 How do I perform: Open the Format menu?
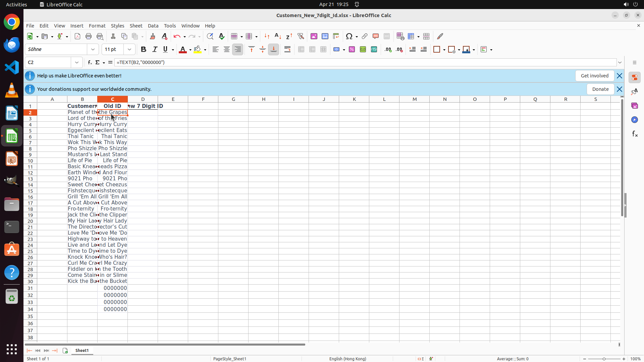point(97,26)
